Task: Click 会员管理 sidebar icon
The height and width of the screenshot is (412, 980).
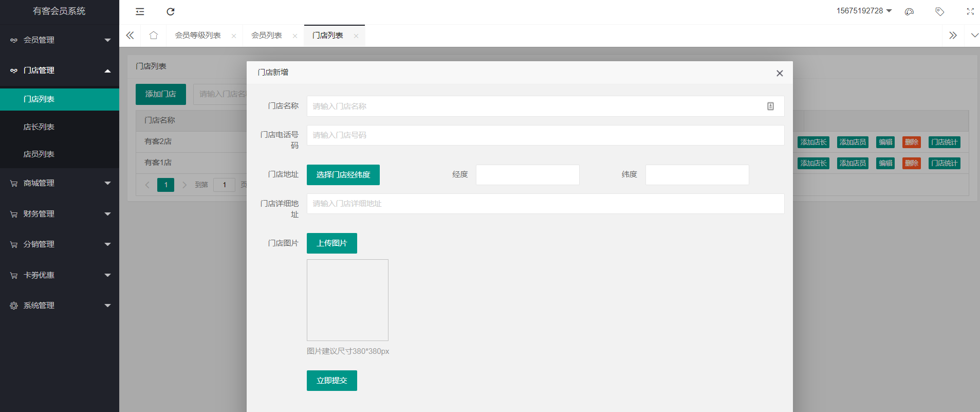Action: pyautogui.click(x=14, y=40)
